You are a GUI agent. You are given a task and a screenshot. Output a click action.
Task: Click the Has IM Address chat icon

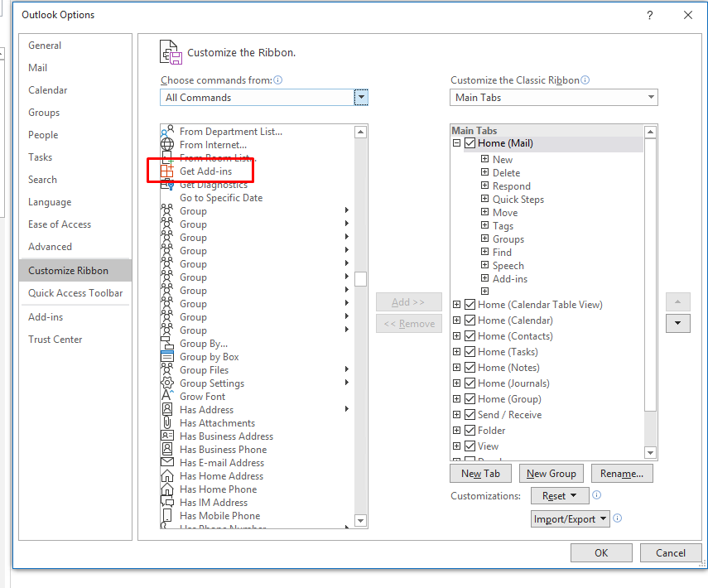167,502
